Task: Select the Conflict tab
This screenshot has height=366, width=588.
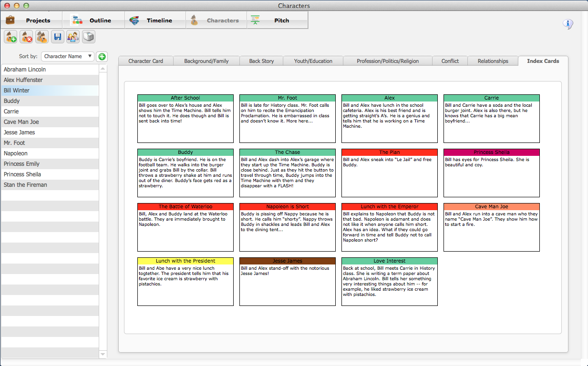Action: [x=450, y=61]
